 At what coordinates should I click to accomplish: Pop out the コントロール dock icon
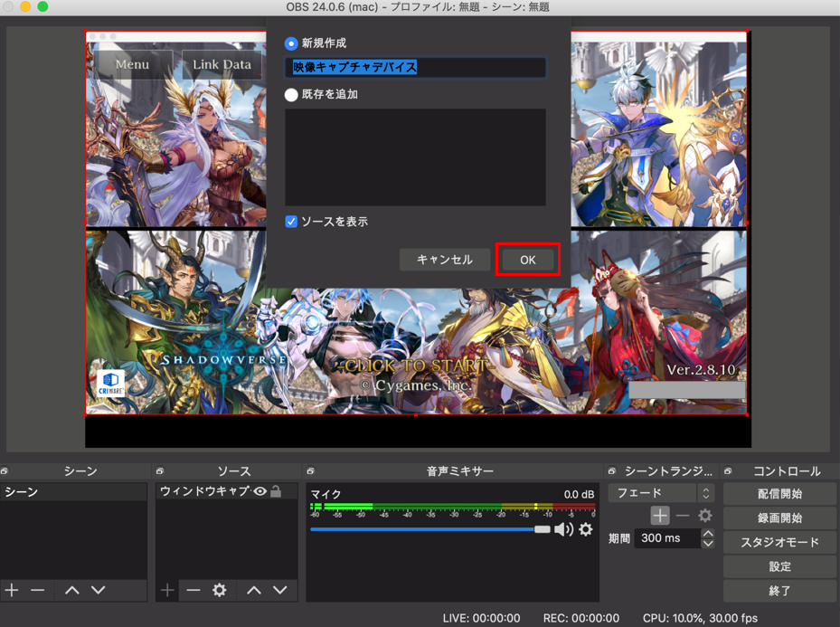pyautogui.click(x=728, y=471)
